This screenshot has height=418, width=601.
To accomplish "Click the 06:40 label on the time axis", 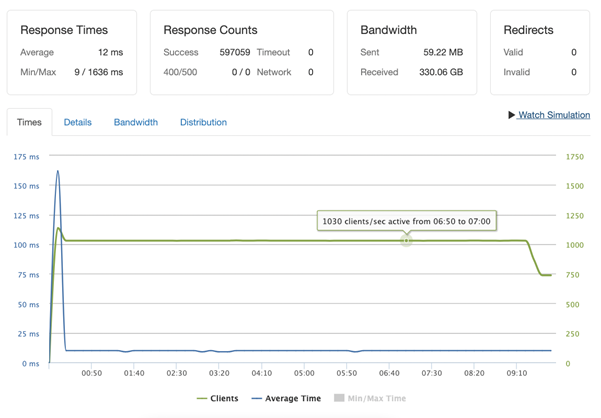I will click(x=390, y=373).
